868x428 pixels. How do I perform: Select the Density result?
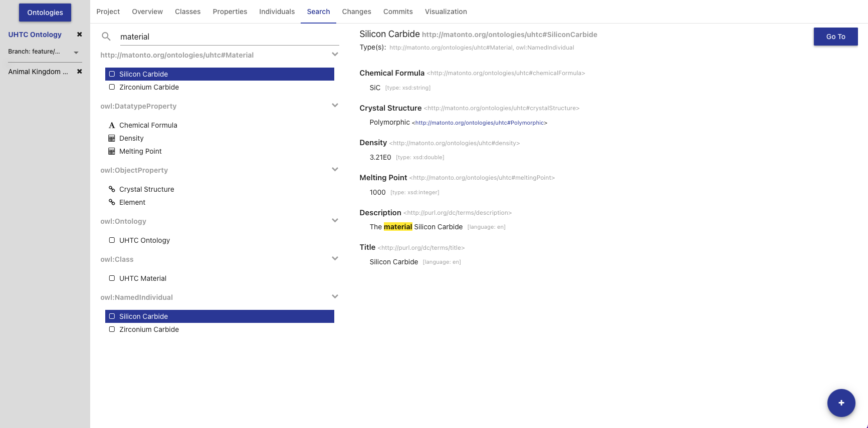(220, 138)
